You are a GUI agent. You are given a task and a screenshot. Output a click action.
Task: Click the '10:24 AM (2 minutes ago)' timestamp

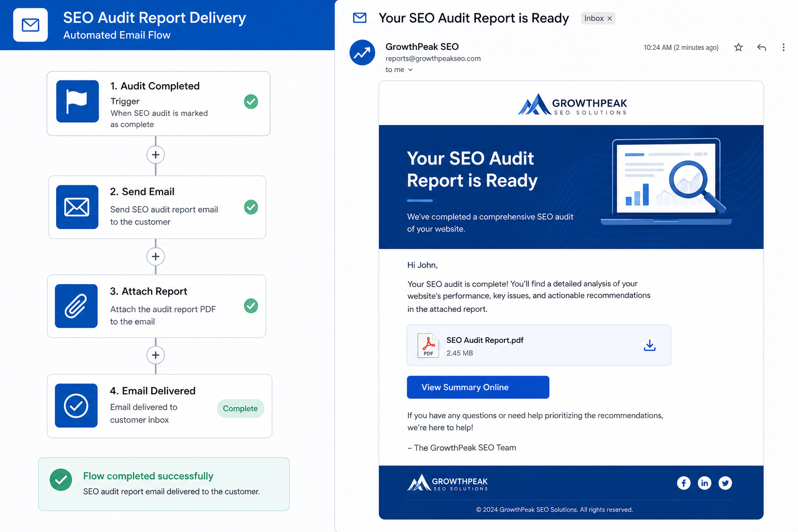tap(681, 47)
